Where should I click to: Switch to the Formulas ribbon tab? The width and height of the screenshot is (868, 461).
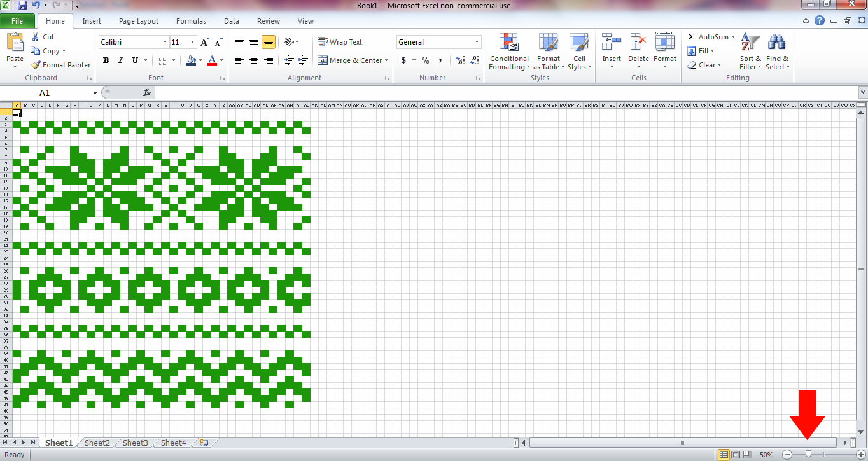tap(191, 20)
